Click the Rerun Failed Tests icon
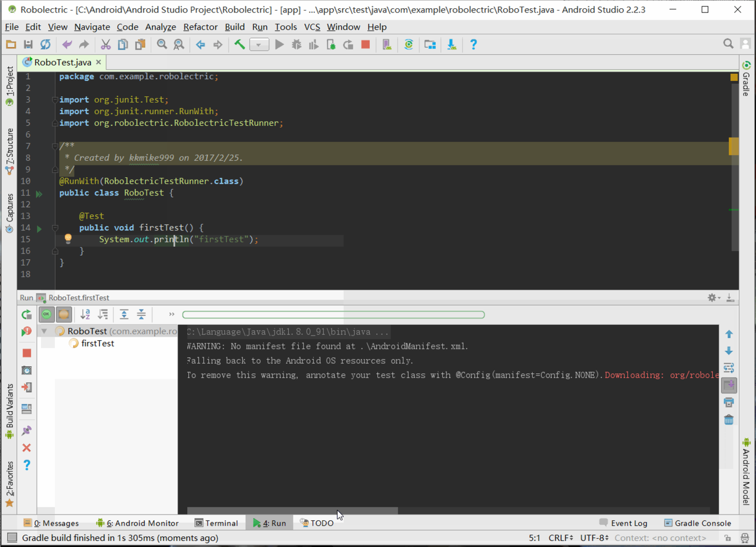 coord(27,332)
